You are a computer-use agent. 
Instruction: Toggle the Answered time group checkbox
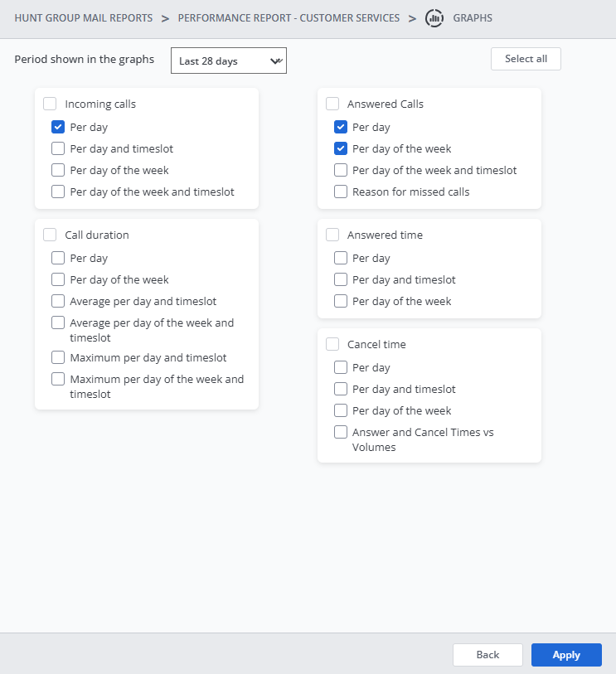pyautogui.click(x=332, y=235)
